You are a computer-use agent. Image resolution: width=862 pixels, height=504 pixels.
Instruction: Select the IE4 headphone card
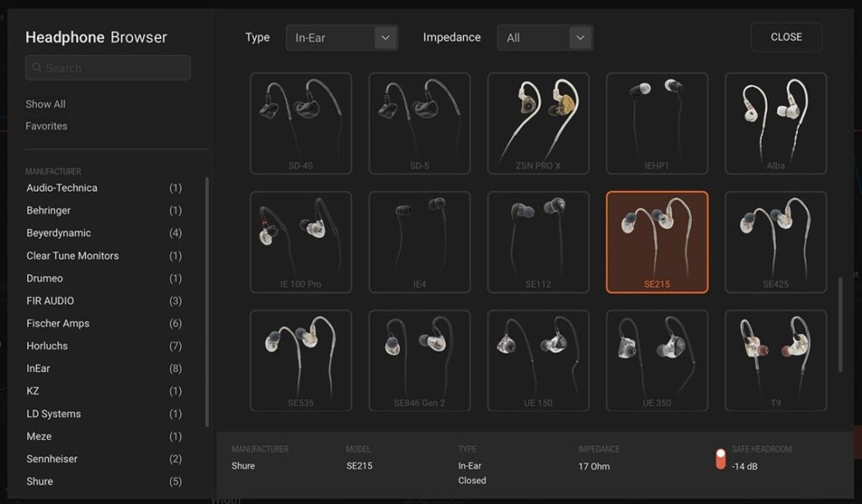point(419,242)
